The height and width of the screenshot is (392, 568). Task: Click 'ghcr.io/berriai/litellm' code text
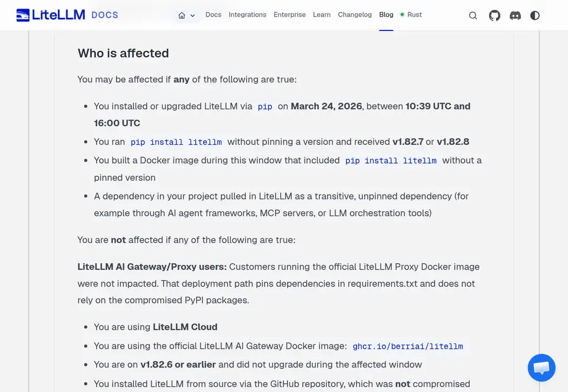(x=408, y=347)
